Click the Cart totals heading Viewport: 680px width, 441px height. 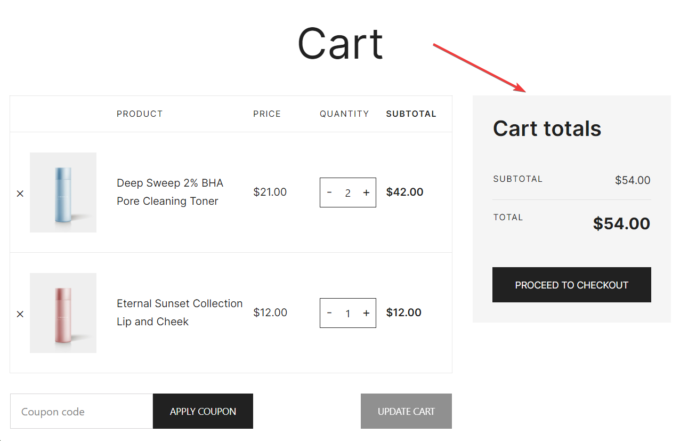pos(547,129)
